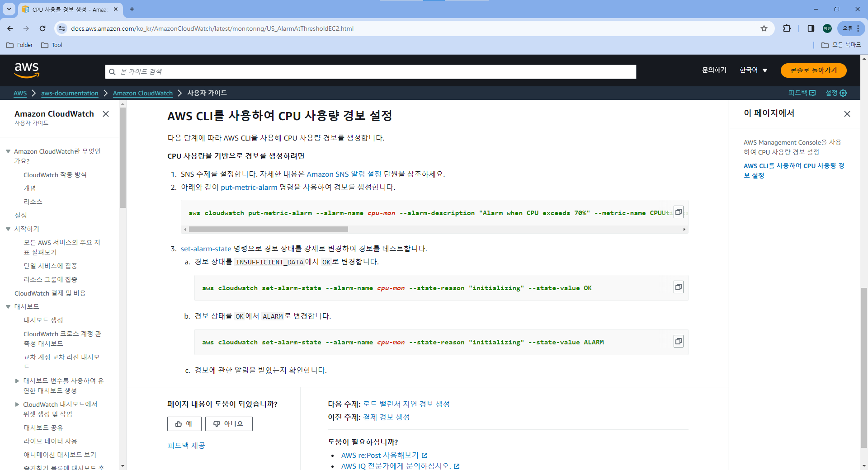Viewport: 868px width, 470px height.
Task: Click the 콘솔로 돌아가기 button
Action: (814, 70)
